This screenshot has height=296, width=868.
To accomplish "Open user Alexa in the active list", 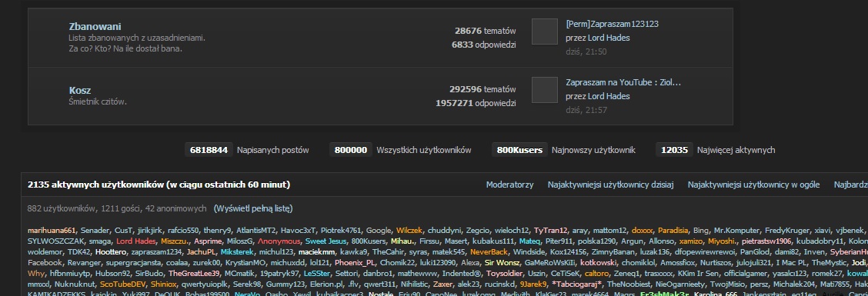I will click(x=470, y=264).
